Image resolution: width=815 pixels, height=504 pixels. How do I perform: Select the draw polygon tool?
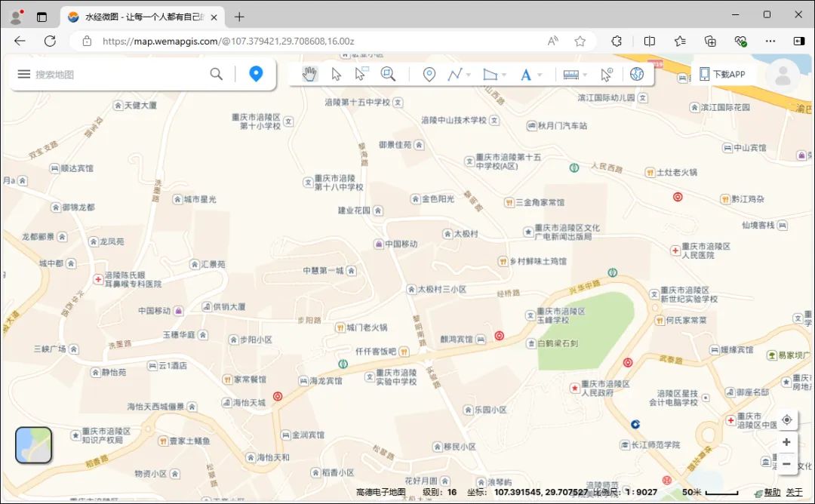490,74
